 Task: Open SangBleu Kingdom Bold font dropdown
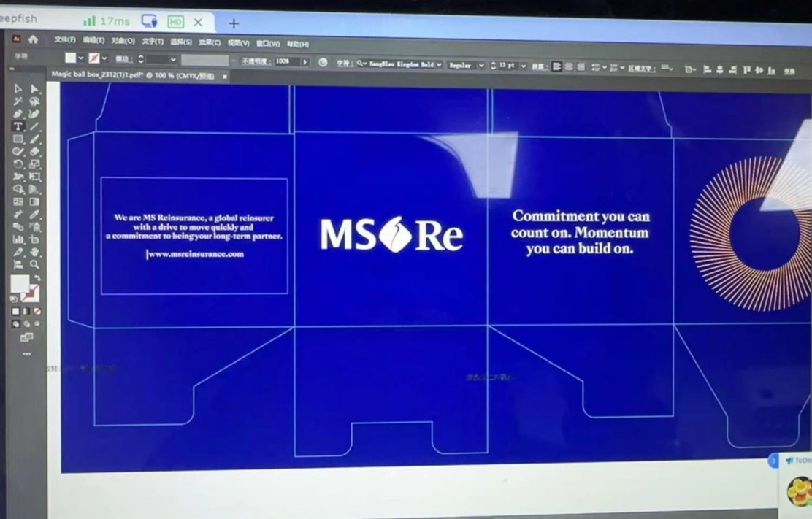pos(439,65)
